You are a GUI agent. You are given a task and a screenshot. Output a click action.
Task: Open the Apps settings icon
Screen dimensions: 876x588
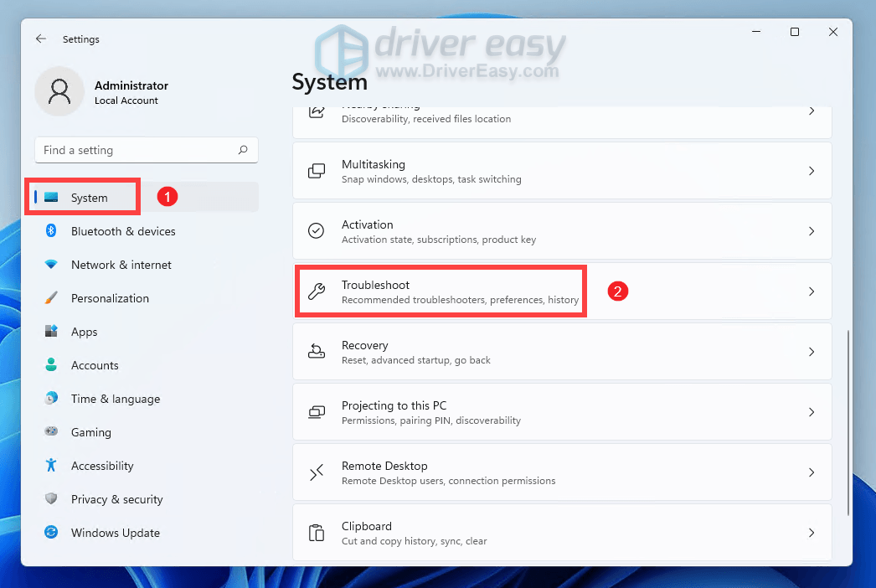tap(53, 332)
